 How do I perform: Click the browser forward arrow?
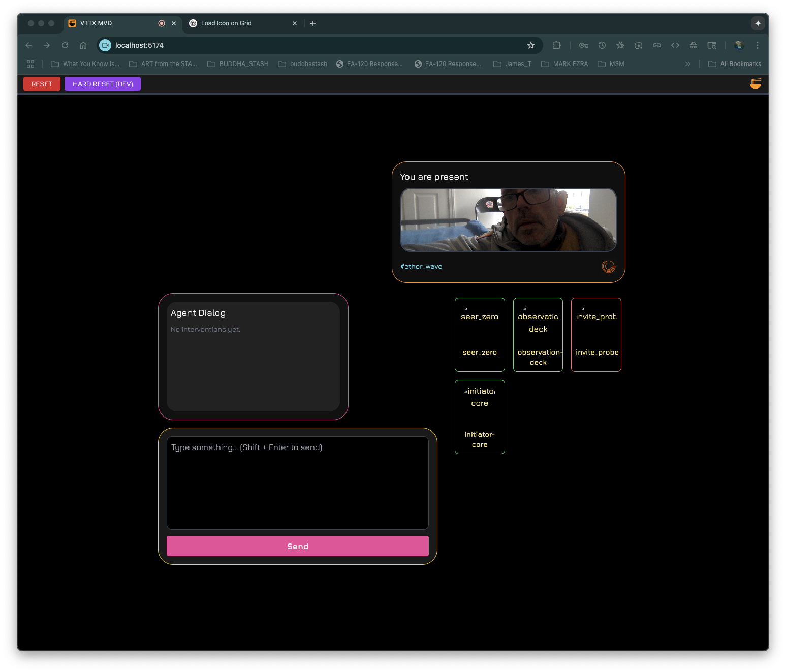tap(47, 45)
